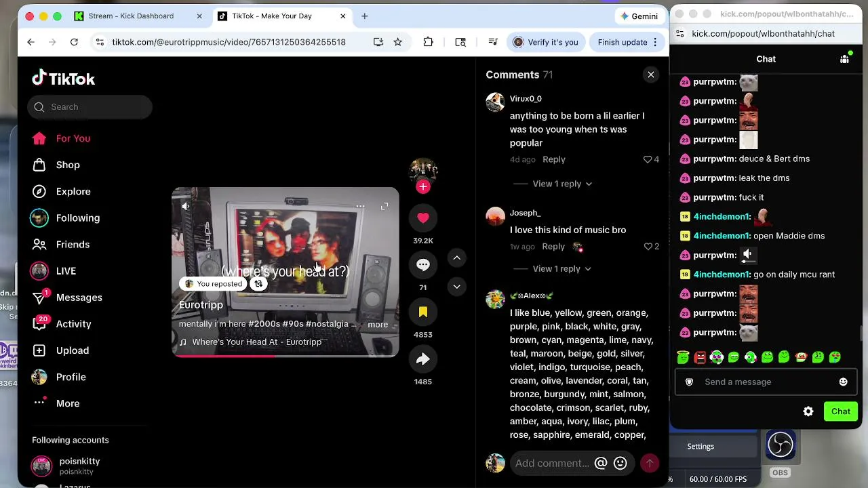The width and height of the screenshot is (868, 488).
Task: Open the media controls icon in Chrome toolbar
Action: point(493,42)
